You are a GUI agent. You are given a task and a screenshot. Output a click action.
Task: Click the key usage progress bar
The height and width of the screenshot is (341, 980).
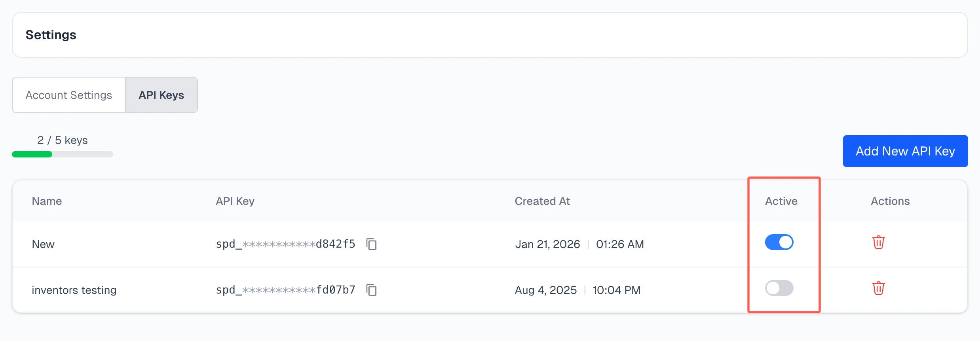pyautogui.click(x=62, y=154)
